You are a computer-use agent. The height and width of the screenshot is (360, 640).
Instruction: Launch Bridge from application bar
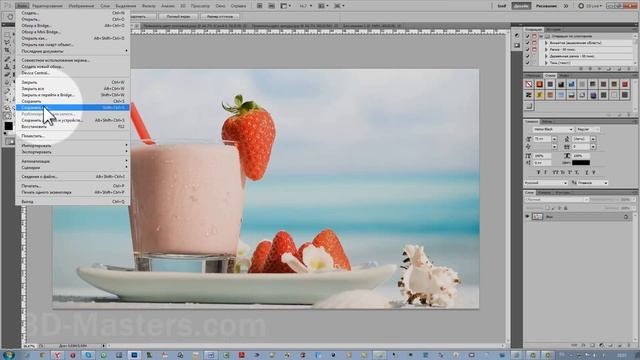tap(260, 6)
